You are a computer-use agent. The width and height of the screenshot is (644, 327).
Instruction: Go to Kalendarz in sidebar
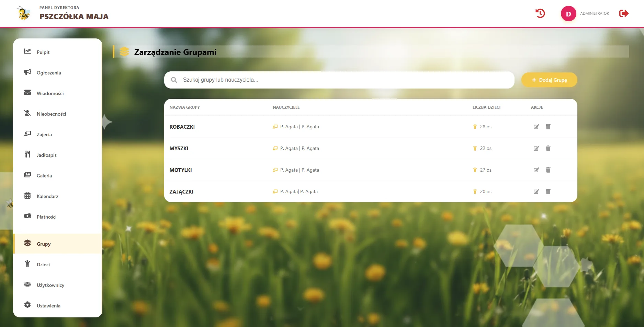58,196
